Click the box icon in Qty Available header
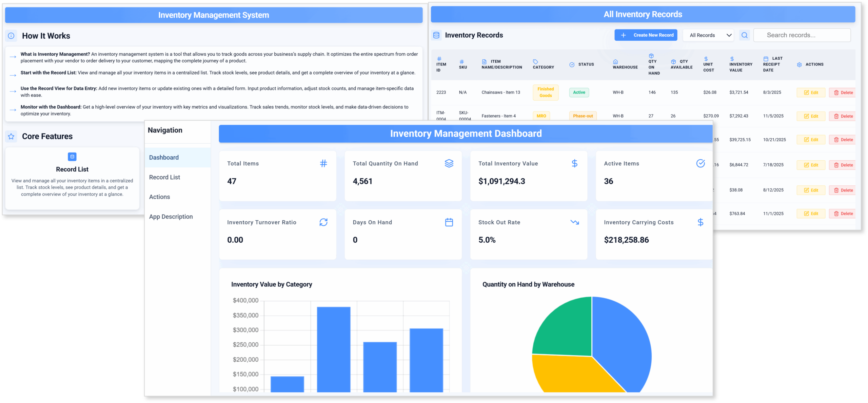Screen dimensions: 868x403 click(673, 62)
